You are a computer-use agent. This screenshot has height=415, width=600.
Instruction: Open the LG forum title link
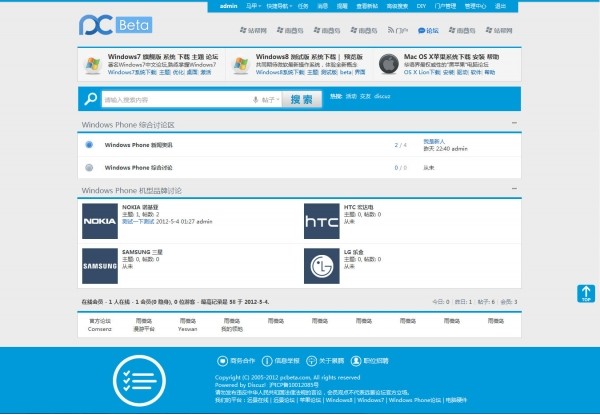(354, 252)
